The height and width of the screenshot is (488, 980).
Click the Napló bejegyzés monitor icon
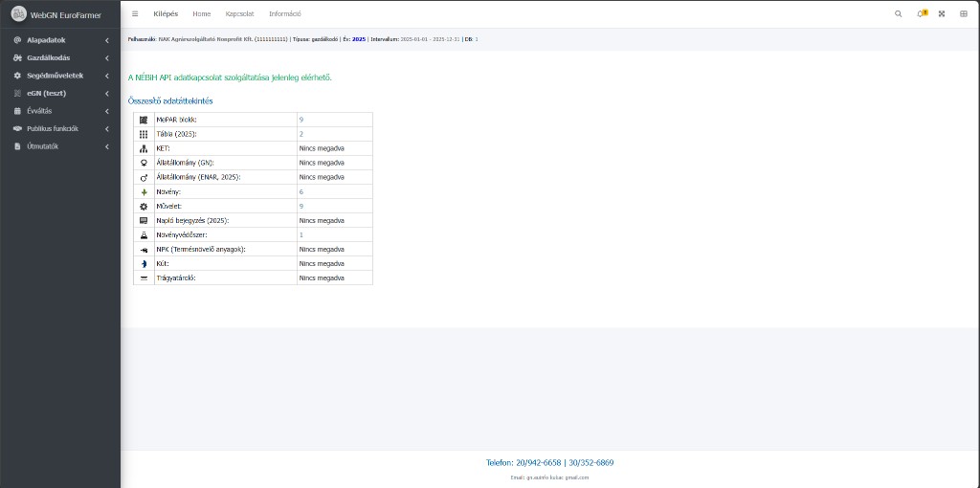[144, 221]
